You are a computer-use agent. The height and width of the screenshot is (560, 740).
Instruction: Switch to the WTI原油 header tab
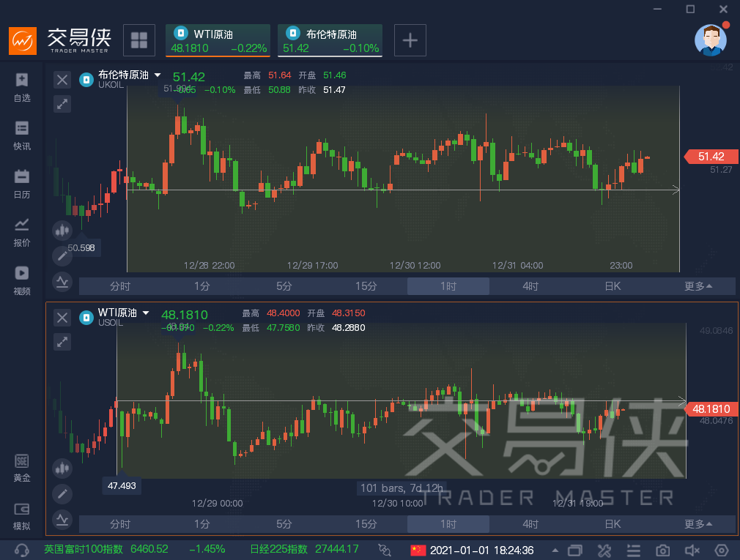pyautogui.click(x=218, y=40)
